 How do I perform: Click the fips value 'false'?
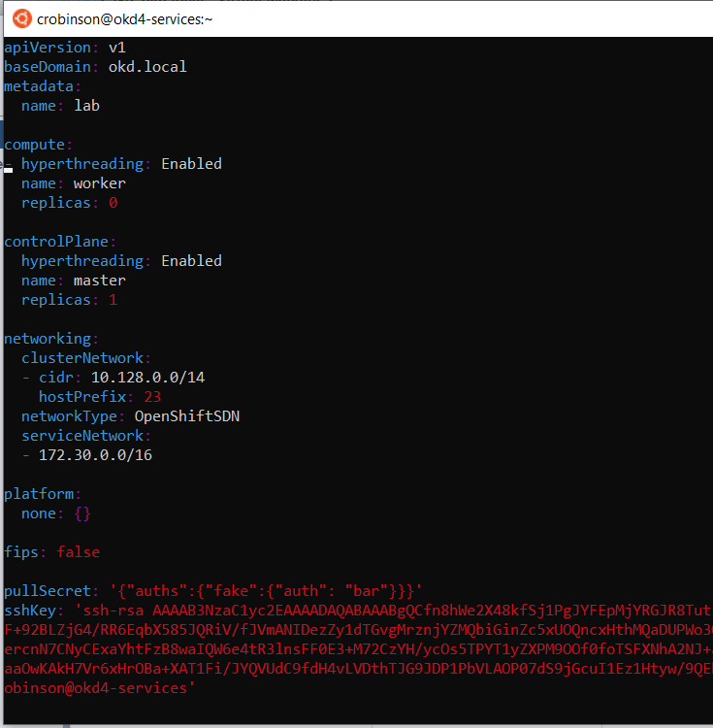pos(78,552)
